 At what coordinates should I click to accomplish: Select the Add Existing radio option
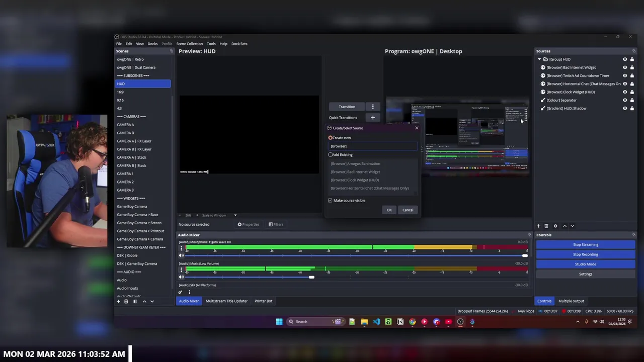[x=331, y=155]
